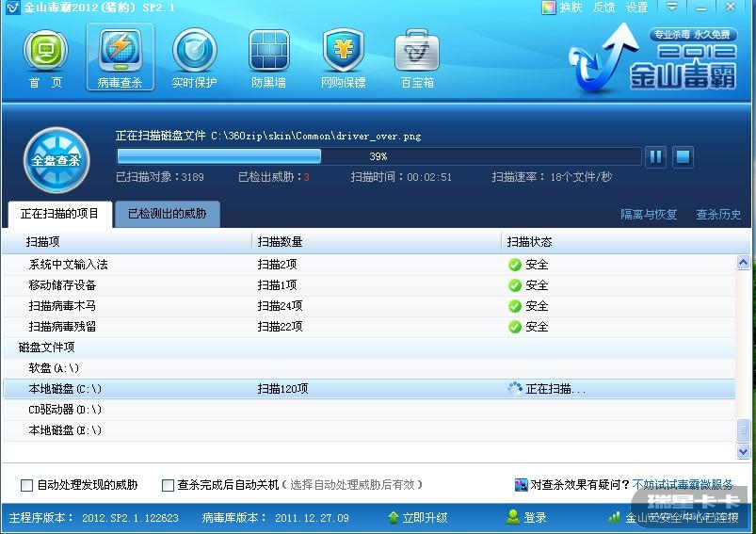Click green check icon for 移动储存设备
The width and height of the screenshot is (756, 534).
(x=515, y=285)
